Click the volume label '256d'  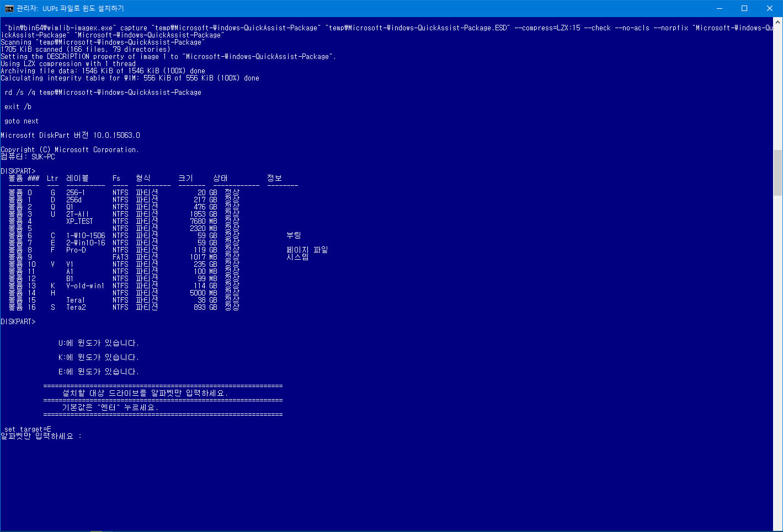coord(74,200)
